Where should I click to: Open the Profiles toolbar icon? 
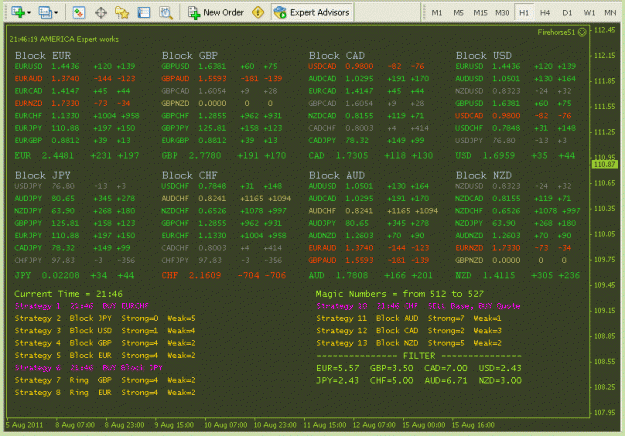(45, 12)
